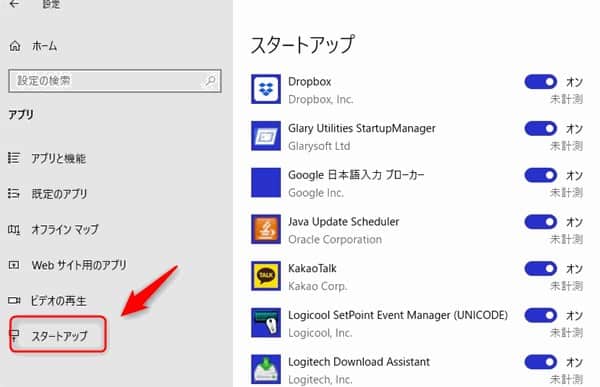Viewport: 600px width, 387px height.
Task: Click Logitech Download Assistant name text
Action: [359, 362]
